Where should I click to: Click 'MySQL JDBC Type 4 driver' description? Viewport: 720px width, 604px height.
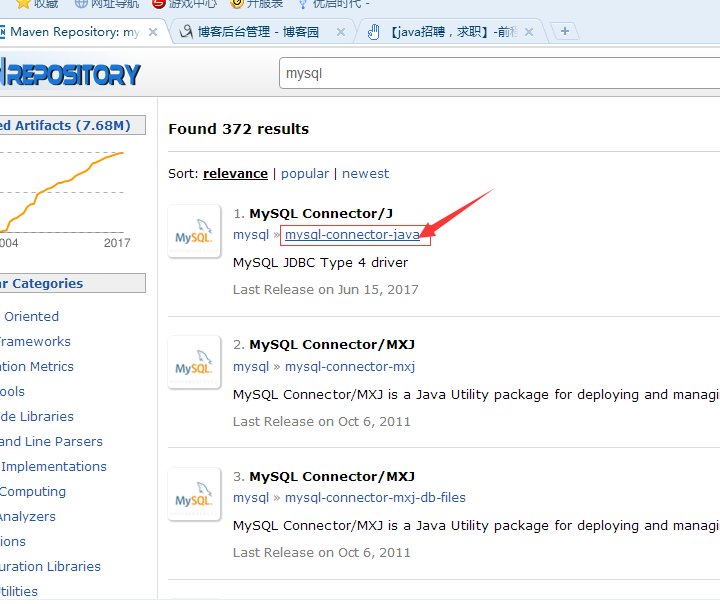click(x=320, y=263)
